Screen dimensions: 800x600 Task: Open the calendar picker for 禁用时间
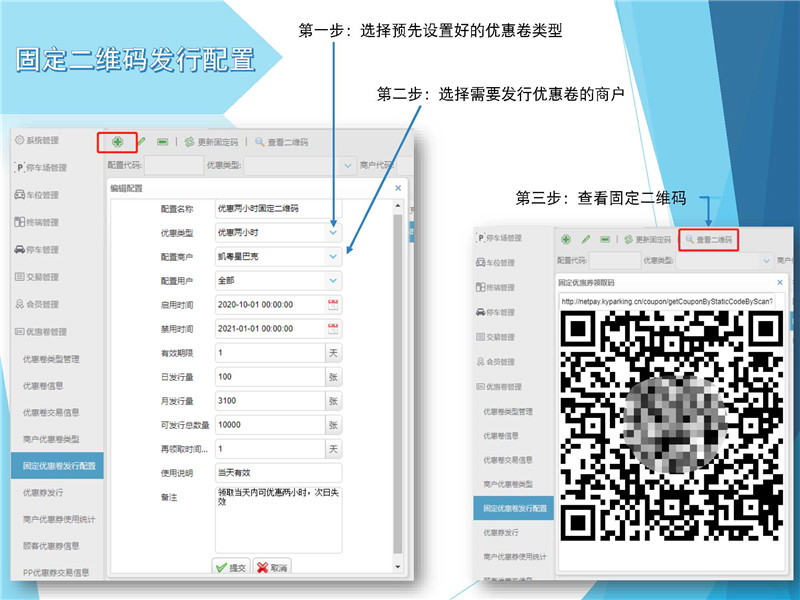tap(333, 329)
